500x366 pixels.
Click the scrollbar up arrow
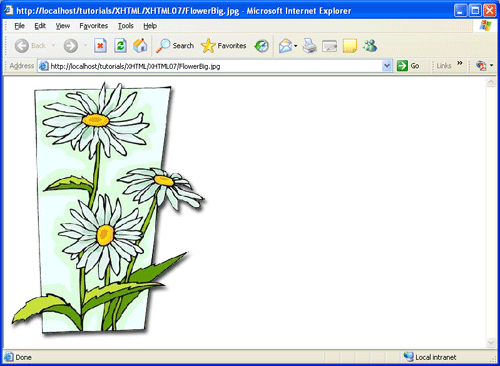[491, 82]
